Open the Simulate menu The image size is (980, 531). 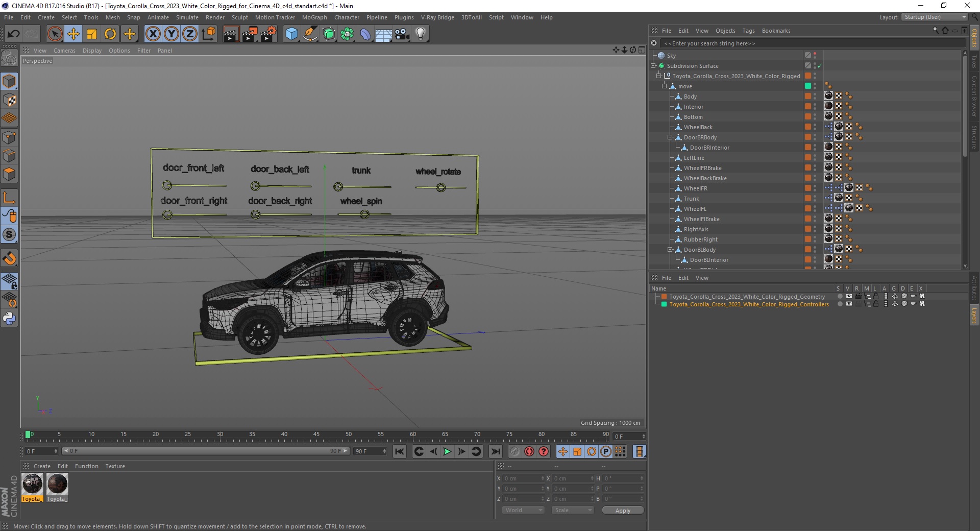point(187,17)
